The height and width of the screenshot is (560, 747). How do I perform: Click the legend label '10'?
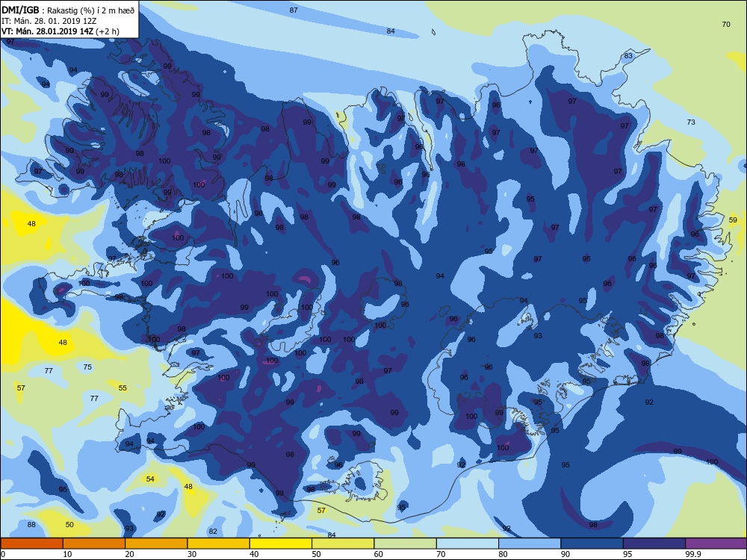[68, 554]
